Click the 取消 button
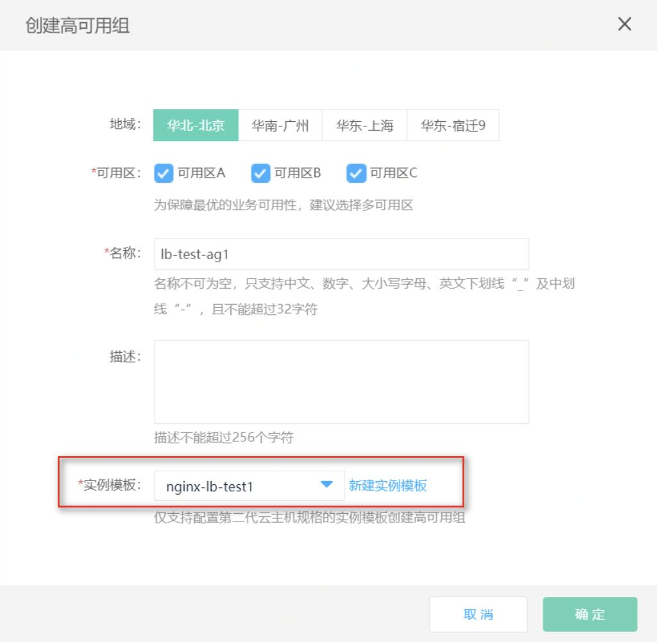 tap(478, 614)
